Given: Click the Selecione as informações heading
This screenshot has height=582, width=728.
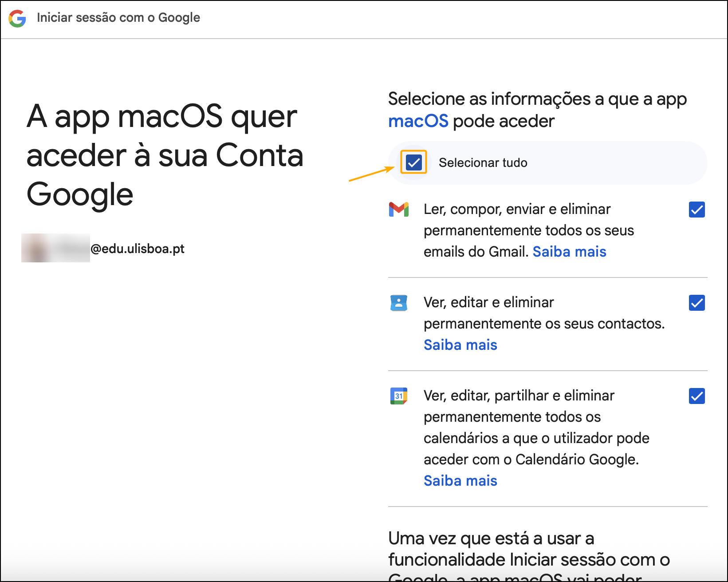Looking at the screenshot, I should pyautogui.click(x=538, y=110).
